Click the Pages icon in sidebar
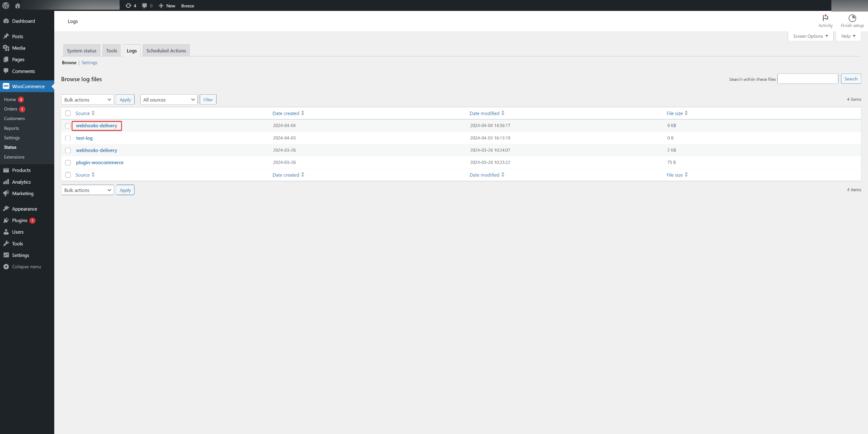 tap(6, 60)
